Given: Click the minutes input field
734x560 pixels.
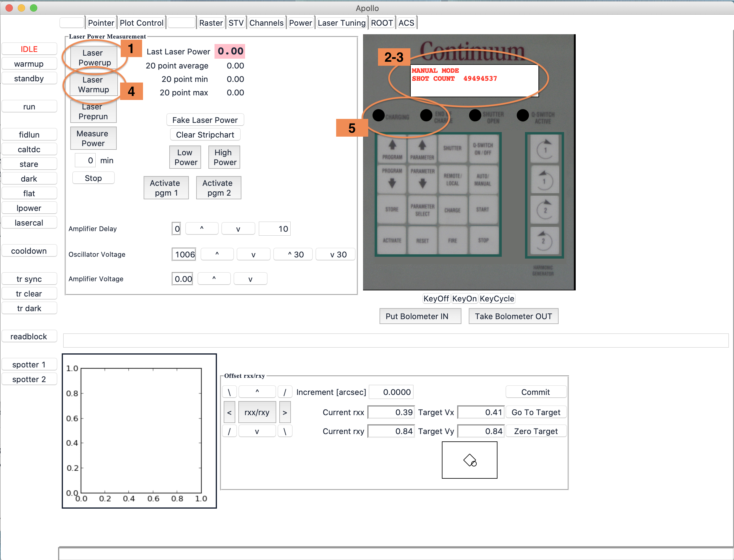Looking at the screenshot, I should click(x=85, y=160).
